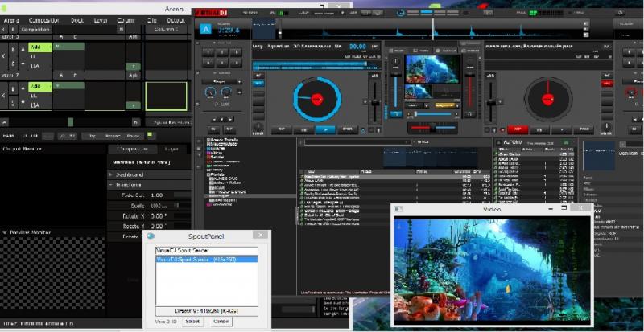Click SYNC button on right deck
The height and width of the screenshot is (332, 644).
point(584,129)
